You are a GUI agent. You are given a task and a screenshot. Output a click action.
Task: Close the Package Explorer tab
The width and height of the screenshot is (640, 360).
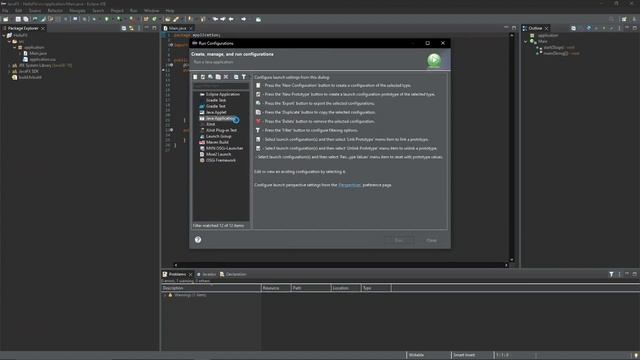coord(43,28)
